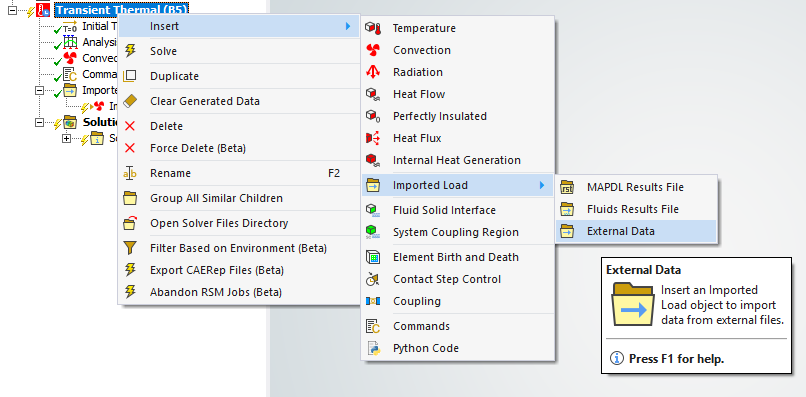The width and height of the screenshot is (806, 397).
Task: Click the Clear Generated Data eraser icon
Action: pyautogui.click(x=130, y=101)
